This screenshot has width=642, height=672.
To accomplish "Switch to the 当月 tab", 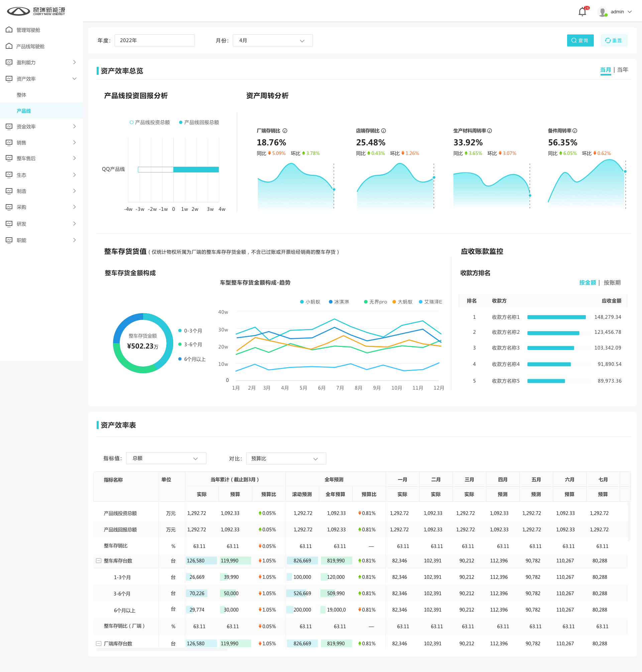I will [605, 70].
